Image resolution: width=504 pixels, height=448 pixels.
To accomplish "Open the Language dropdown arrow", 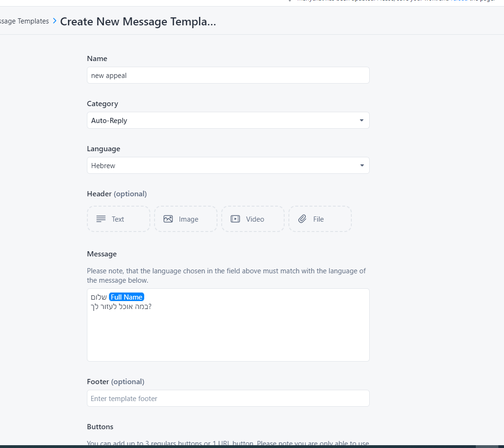I will click(362, 165).
